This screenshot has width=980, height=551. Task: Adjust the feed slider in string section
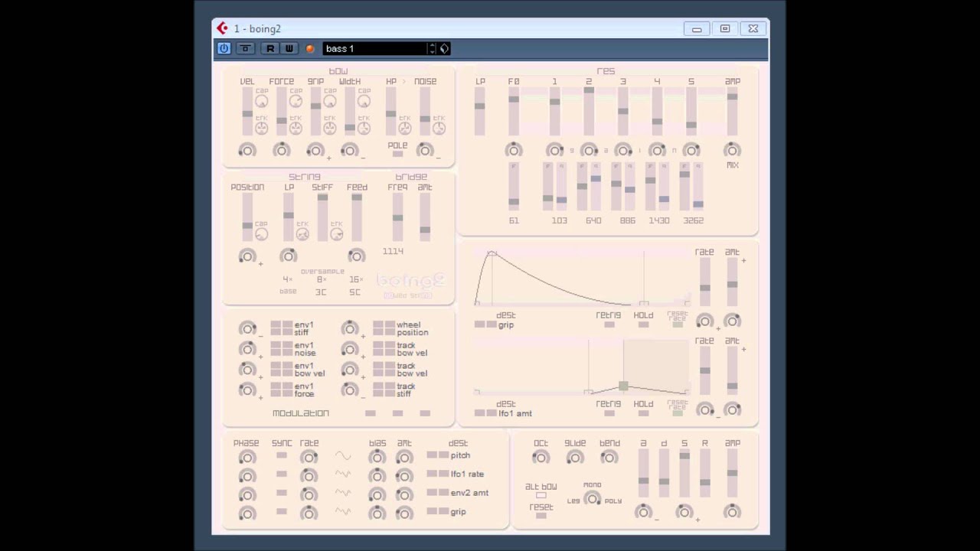point(357,218)
